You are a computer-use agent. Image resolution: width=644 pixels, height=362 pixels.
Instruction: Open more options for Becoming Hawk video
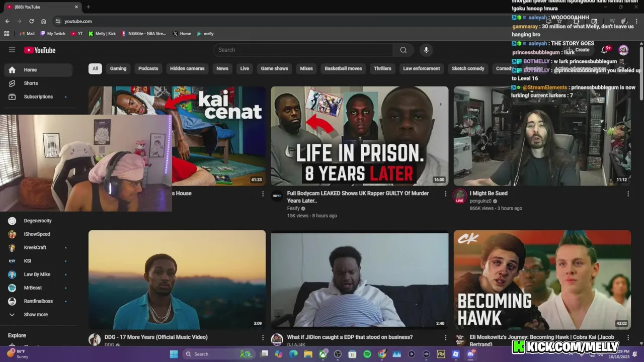click(x=628, y=337)
